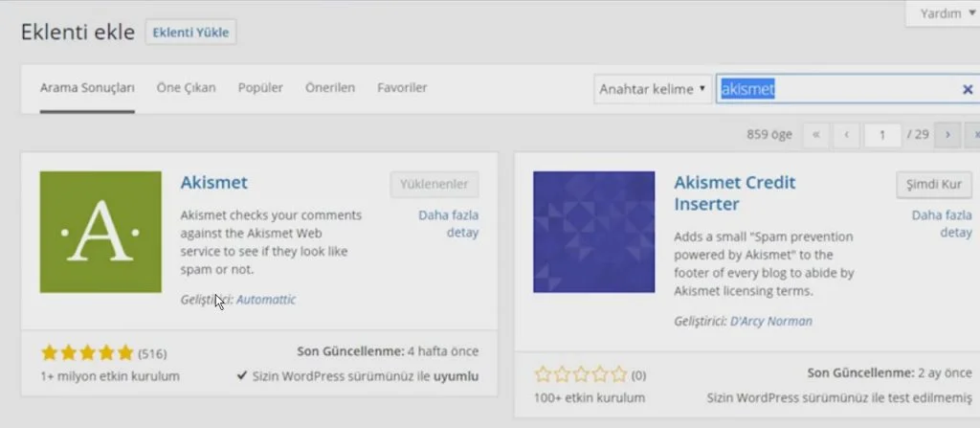Click the current page number box
The width and height of the screenshot is (980, 428).
click(882, 135)
